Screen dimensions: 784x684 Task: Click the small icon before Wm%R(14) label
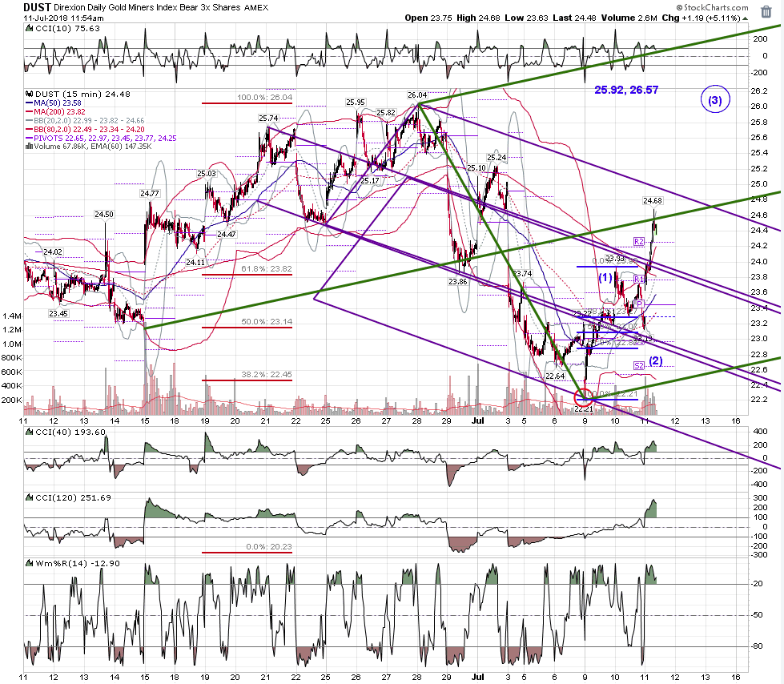pyautogui.click(x=29, y=564)
